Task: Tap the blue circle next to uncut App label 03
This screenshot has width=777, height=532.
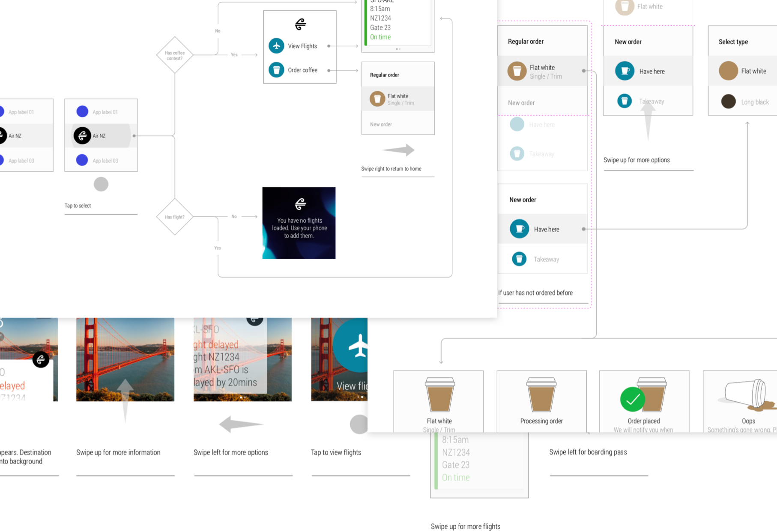Action: coord(82,160)
